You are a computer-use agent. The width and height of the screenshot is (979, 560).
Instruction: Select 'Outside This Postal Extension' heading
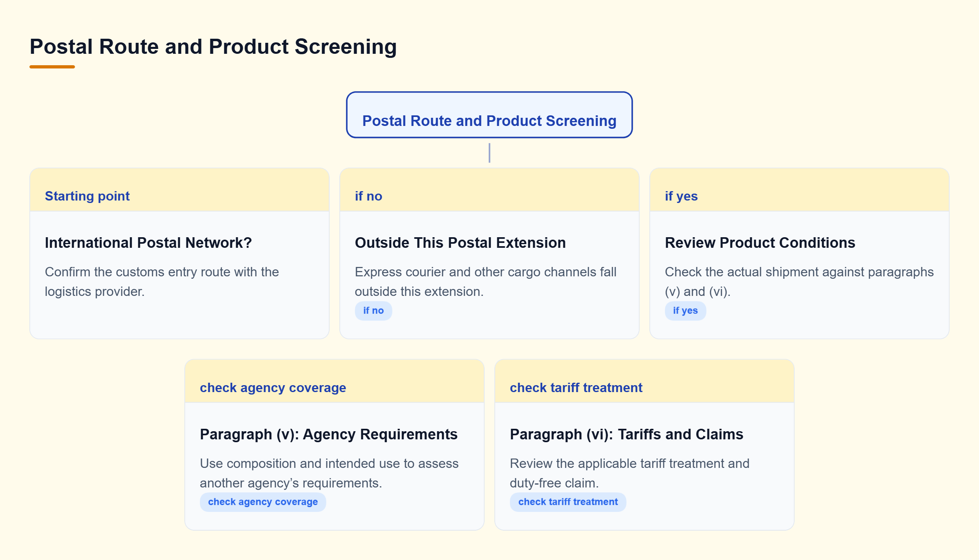(x=460, y=243)
